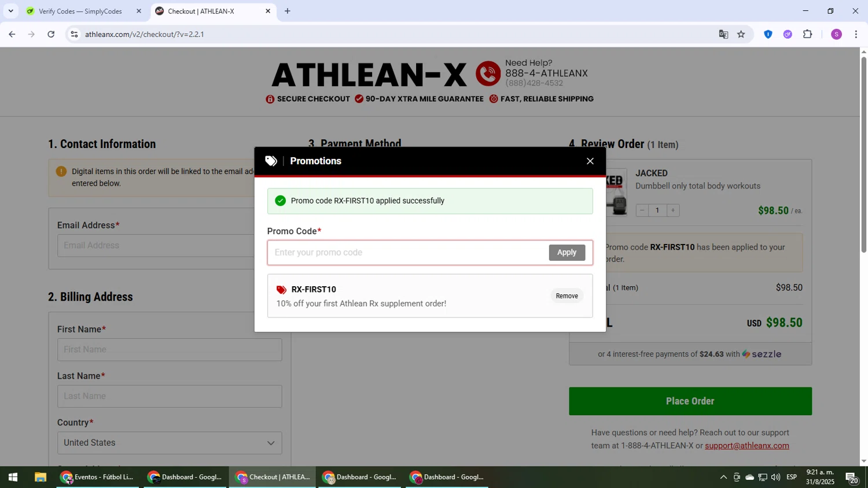The height and width of the screenshot is (488, 868).
Task: Click the address bar URL
Action: click(145, 34)
